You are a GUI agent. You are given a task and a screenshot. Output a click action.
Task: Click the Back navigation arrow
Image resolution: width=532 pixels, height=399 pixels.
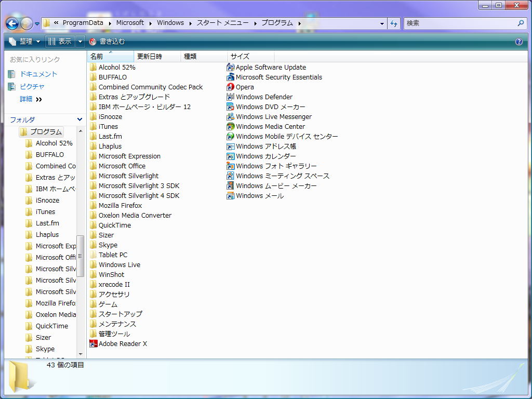[x=12, y=23]
